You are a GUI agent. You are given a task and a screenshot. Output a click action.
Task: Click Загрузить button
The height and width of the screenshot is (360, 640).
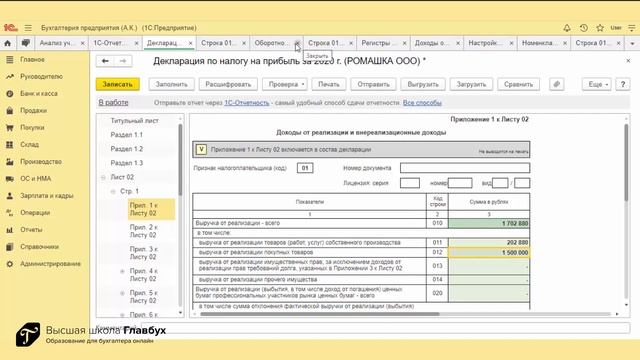pyautogui.click(x=471, y=84)
